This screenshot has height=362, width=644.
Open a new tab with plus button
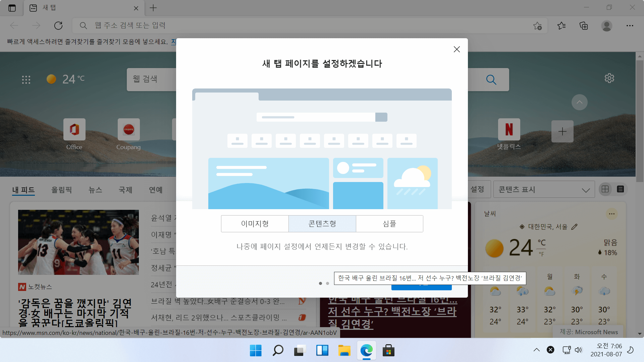[x=153, y=8]
